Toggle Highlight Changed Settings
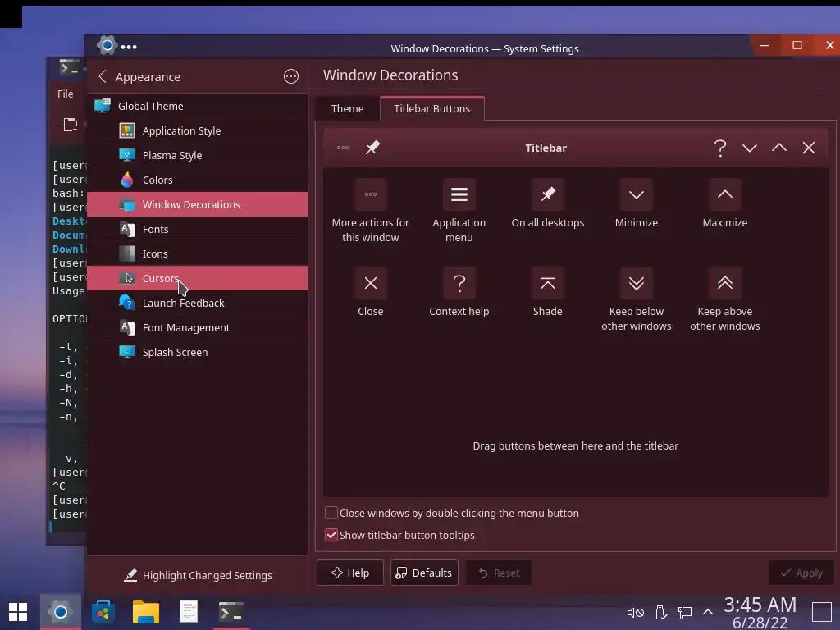The width and height of the screenshot is (840, 630). point(198,575)
